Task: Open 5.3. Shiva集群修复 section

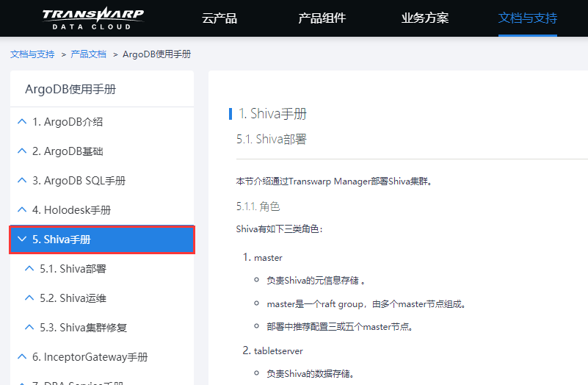Action: point(83,328)
